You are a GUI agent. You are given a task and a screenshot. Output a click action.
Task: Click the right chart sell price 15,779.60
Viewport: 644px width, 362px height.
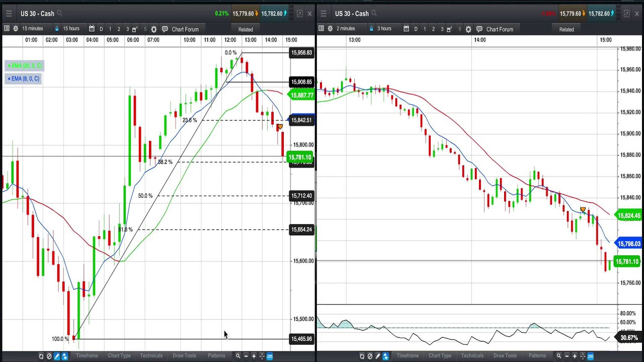pyautogui.click(x=573, y=14)
